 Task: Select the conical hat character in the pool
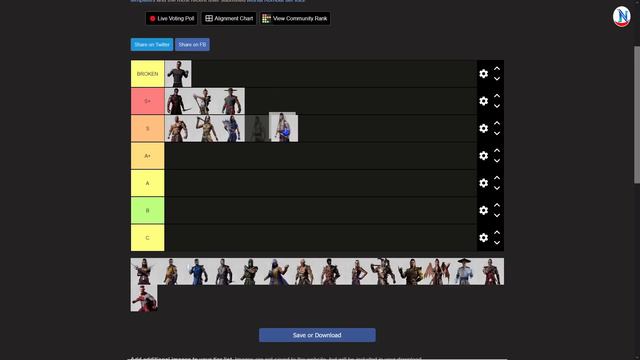tap(464, 271)
